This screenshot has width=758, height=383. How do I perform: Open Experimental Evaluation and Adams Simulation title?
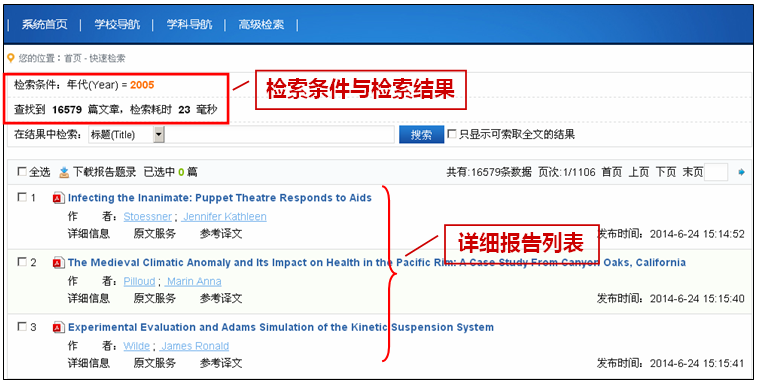coord(281,327)
